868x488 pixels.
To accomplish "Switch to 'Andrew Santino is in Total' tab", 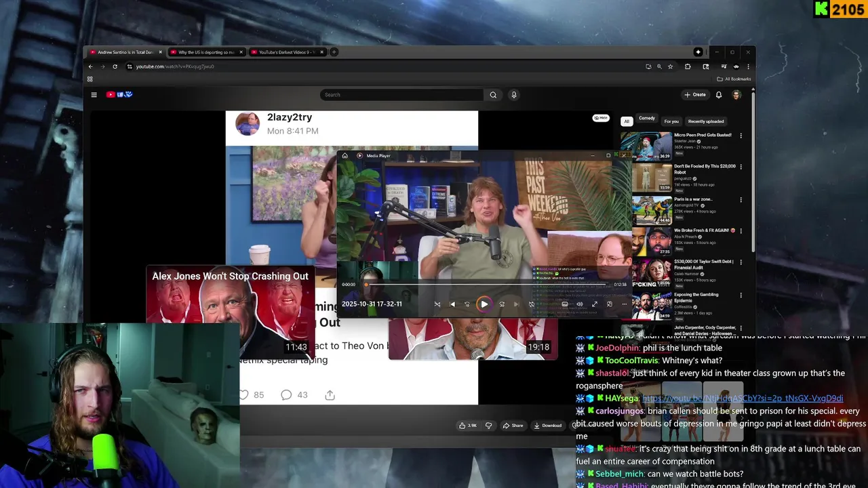I will pyautogui.click(x=127, y=52).
